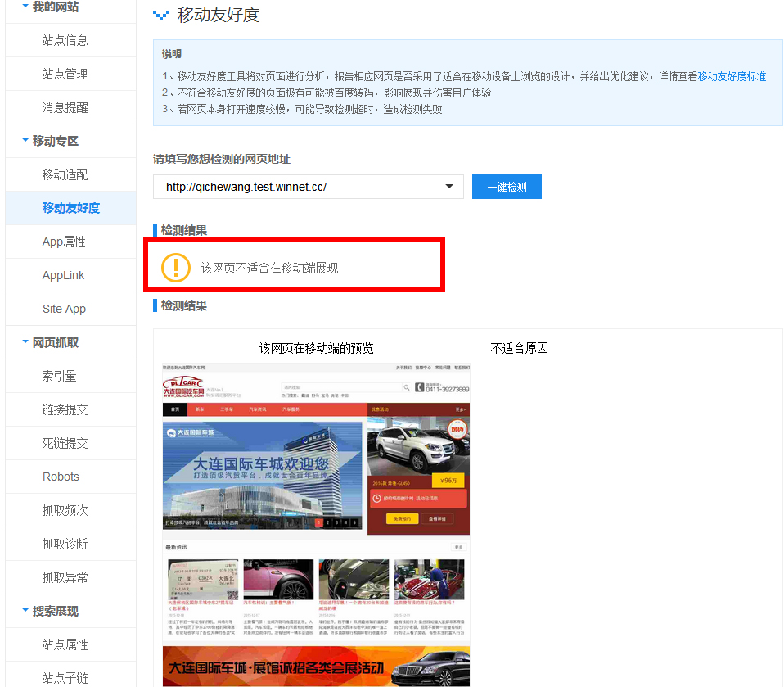784x687 pixels.
Task: Open the URL dropdown arrow
Action: (448, 187)
